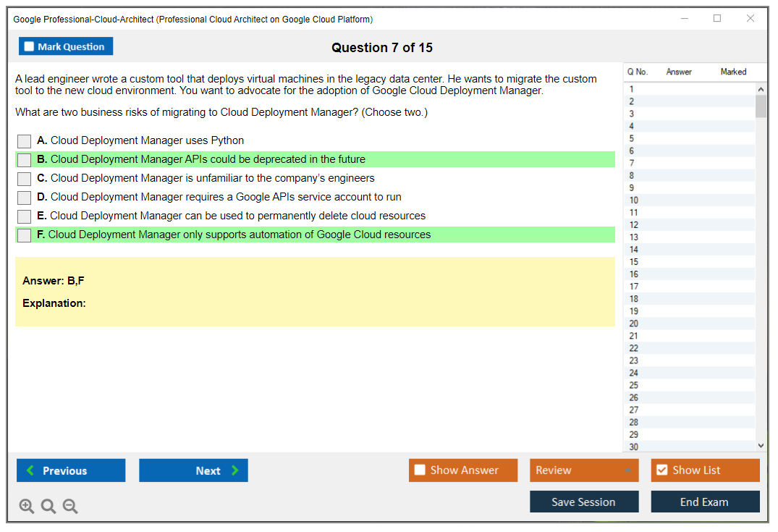Select option F about Google Cloud resources
This screenshot has width=778, height=532.
click(25, 235)
